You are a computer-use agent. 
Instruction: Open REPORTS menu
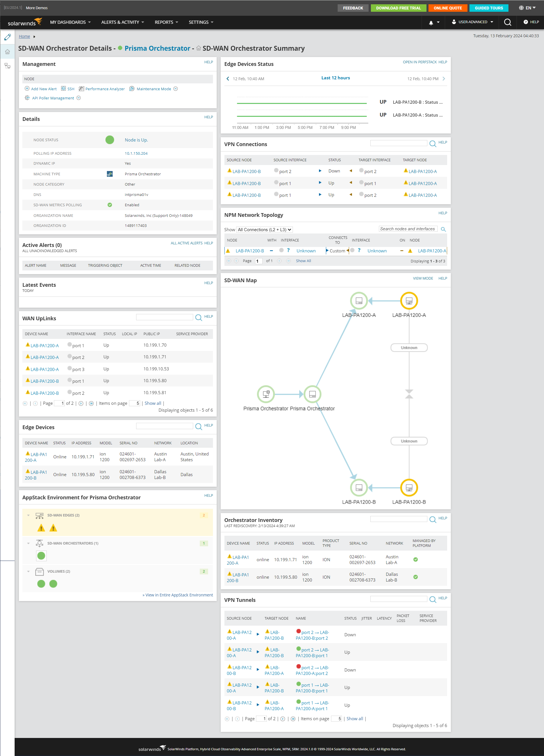(x=167, y=22)
